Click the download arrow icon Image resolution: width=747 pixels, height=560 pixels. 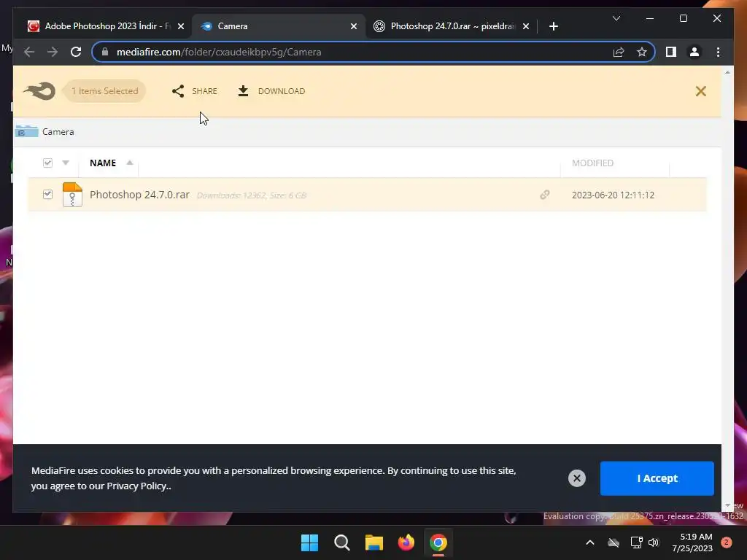[x=243, y=91]
